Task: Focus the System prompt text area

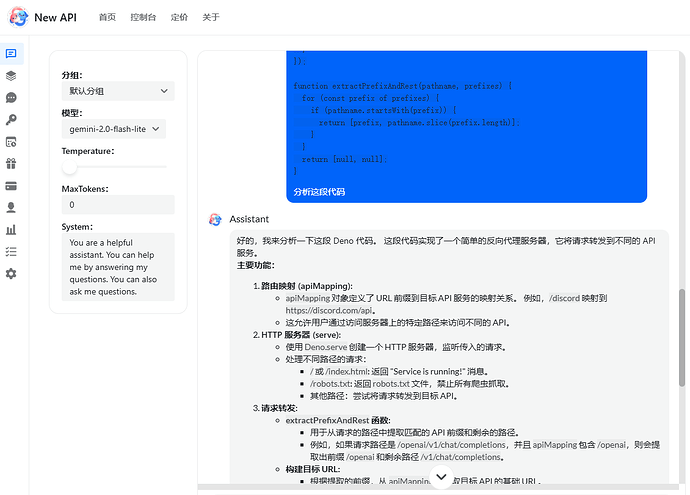Action: click(118, 267)
